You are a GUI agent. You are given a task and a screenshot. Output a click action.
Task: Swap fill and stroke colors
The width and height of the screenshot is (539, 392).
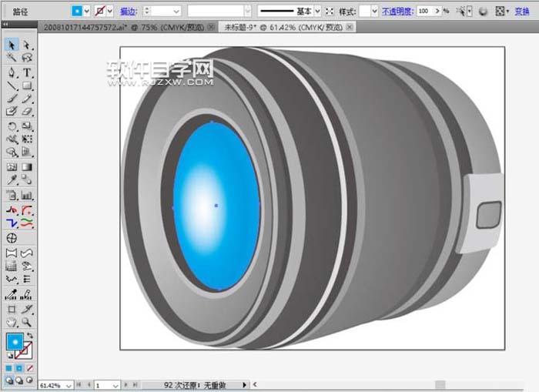[x=30, y=336]
